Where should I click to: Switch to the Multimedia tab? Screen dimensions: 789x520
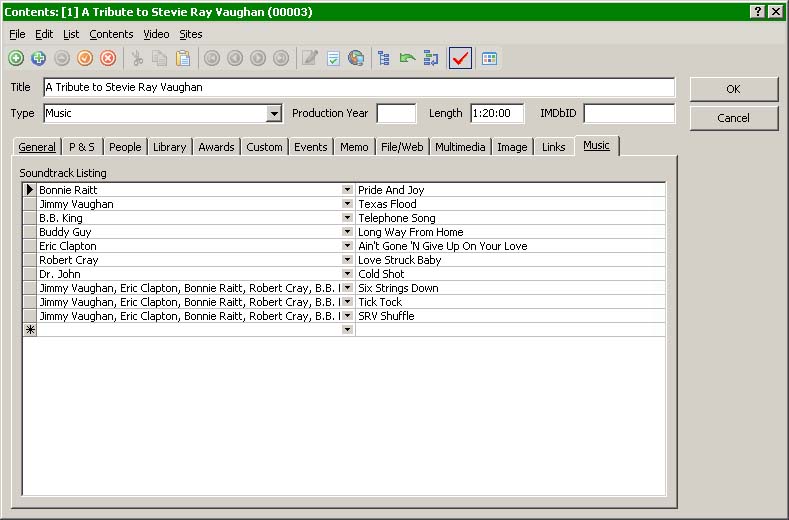click(460, 147)
